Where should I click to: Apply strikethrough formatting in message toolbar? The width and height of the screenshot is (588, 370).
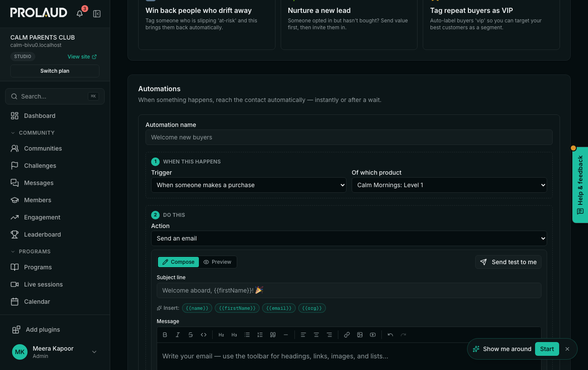coord(191,335)
